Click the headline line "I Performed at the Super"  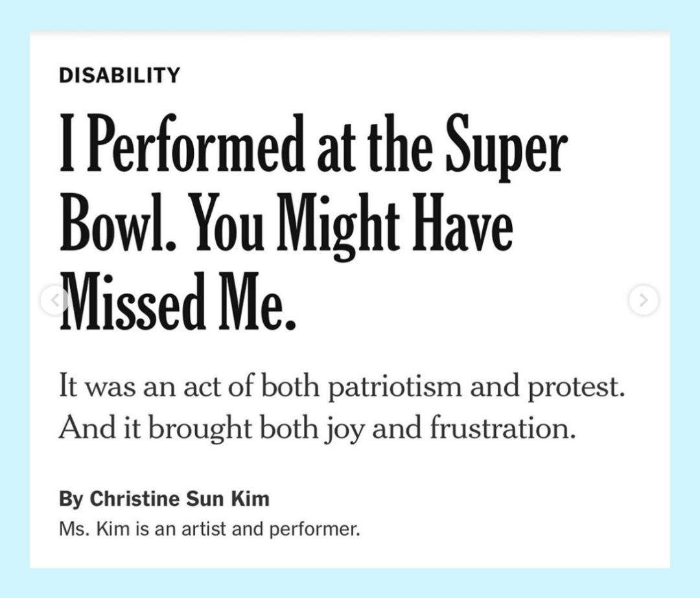314,143
